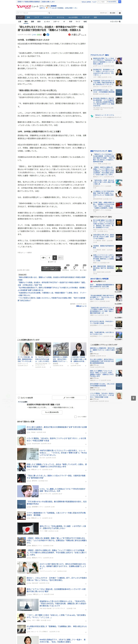
Task: Share article via Facebook icon
Action: [x=48, y=35]
